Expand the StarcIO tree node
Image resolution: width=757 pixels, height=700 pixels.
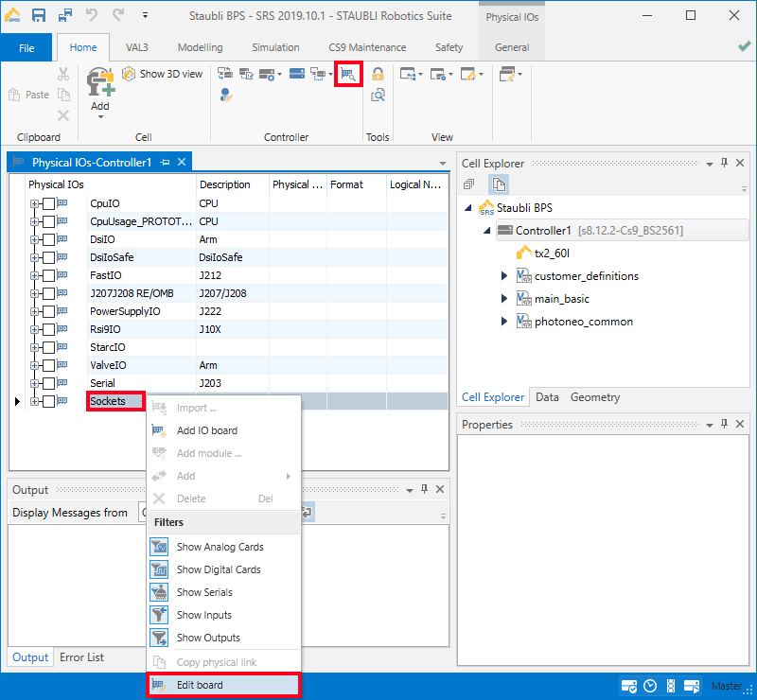pyautogui.click(x=34, y=347)
